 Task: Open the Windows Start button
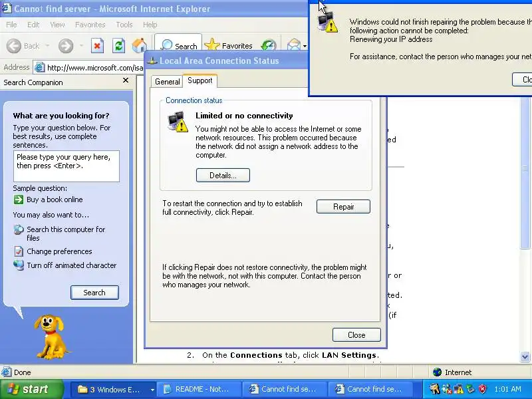click(31, 389)
